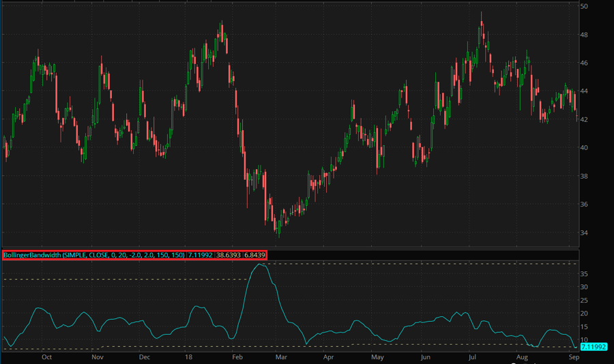
Task: Click the Jul label on the time axis
Action: [x=472, y=357]
